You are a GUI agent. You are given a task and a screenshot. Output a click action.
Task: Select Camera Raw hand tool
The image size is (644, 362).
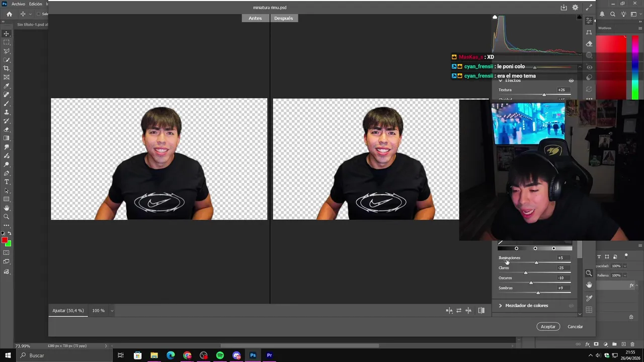(x=589, y=285)
